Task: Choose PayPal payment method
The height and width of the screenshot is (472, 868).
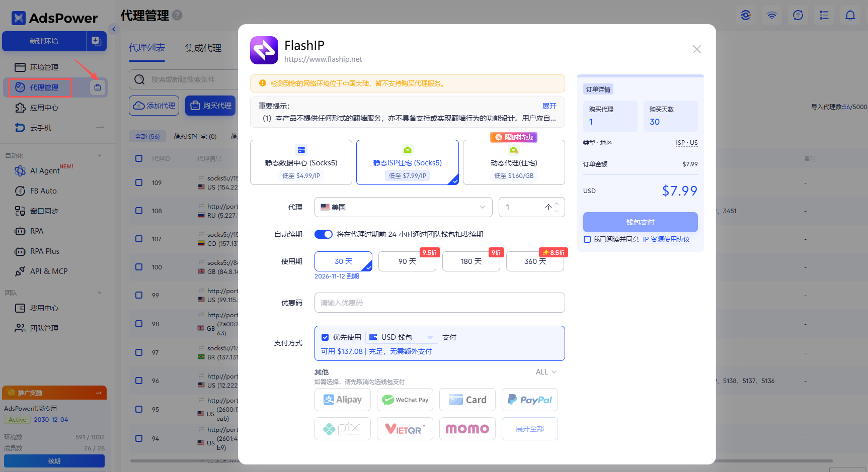Action: pyautogui.click(x=530, y=400)
